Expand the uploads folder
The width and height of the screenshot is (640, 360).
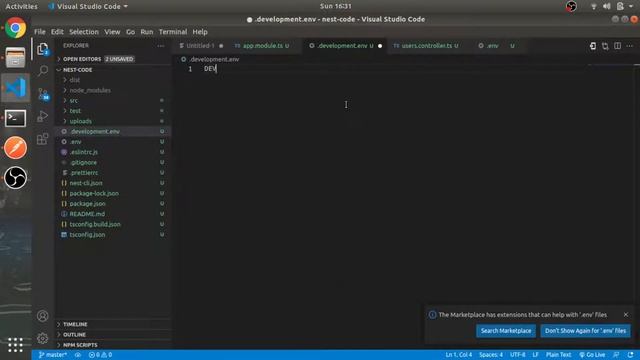pyautogui.click(x=113, y=121)
